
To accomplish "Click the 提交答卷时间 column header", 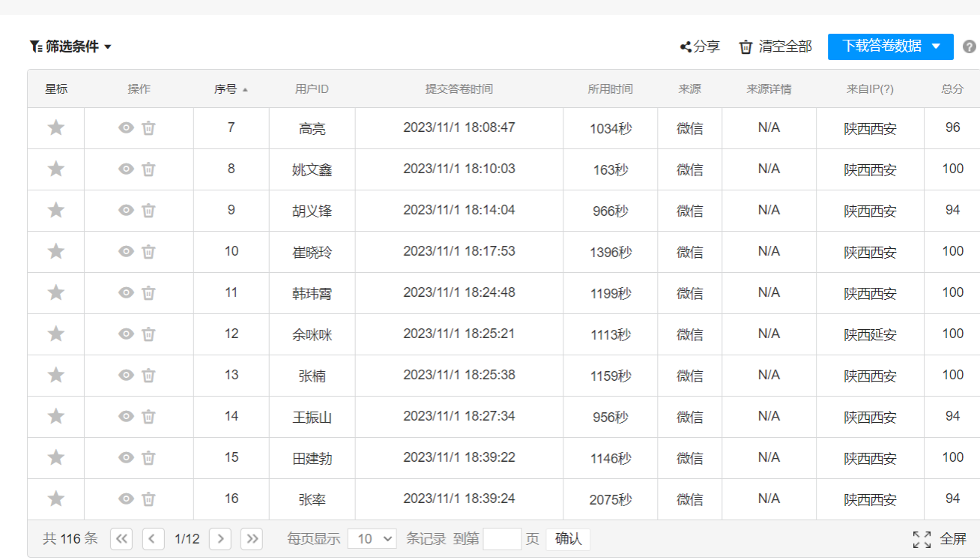I will [459, 89].
